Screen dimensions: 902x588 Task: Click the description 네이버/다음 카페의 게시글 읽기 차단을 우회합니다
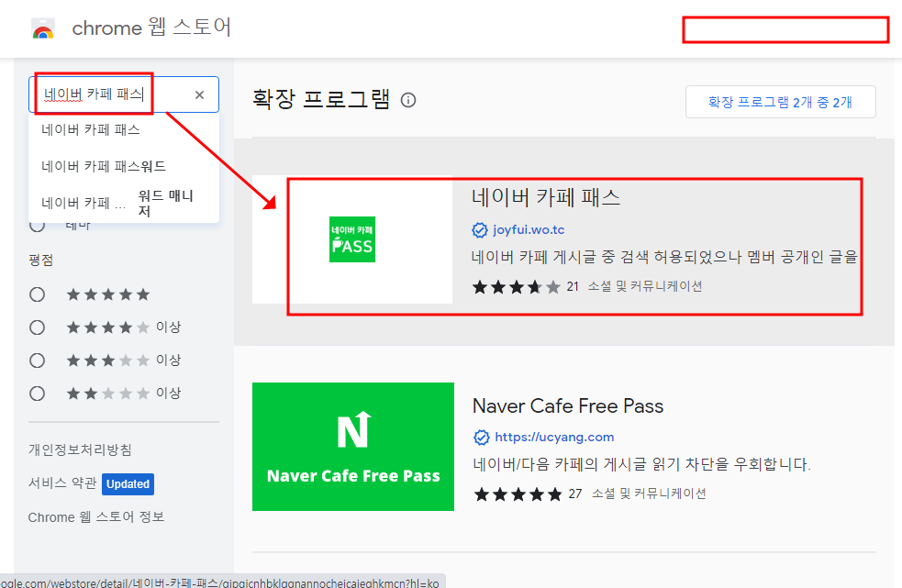click(x=641, y=464)
